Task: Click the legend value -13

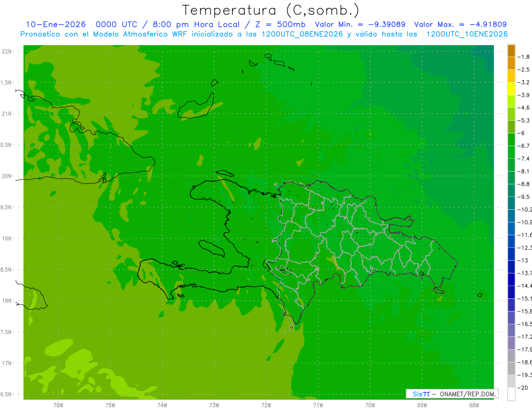Action: 523,260
